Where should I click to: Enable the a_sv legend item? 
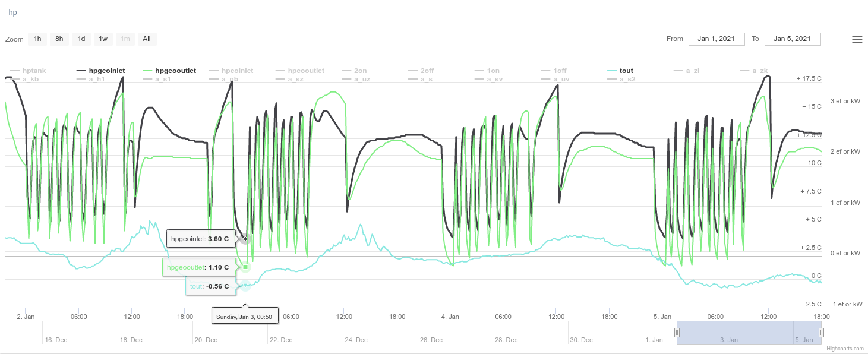pyautogui.click(x=489, y=79)
